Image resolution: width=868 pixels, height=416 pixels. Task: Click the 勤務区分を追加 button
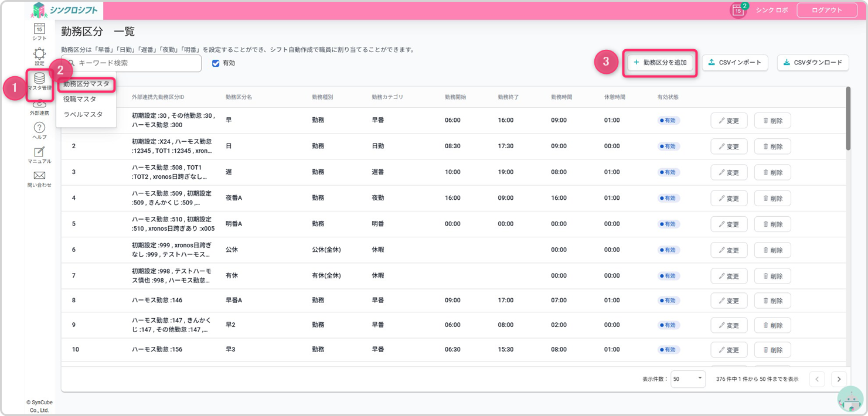pyautogui.click(x=659, y=62)
